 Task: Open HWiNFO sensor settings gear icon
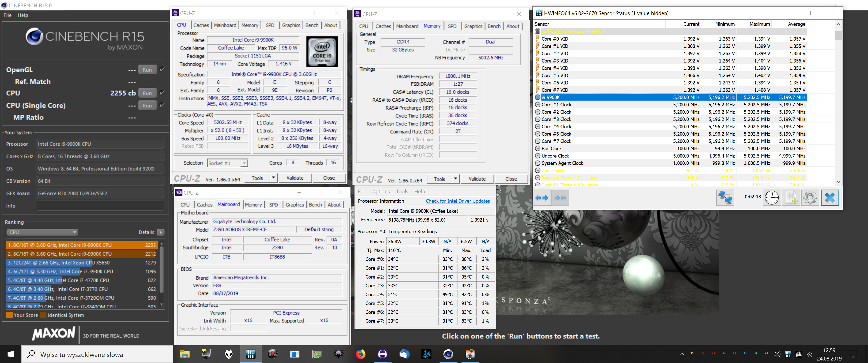click(810, 198)
